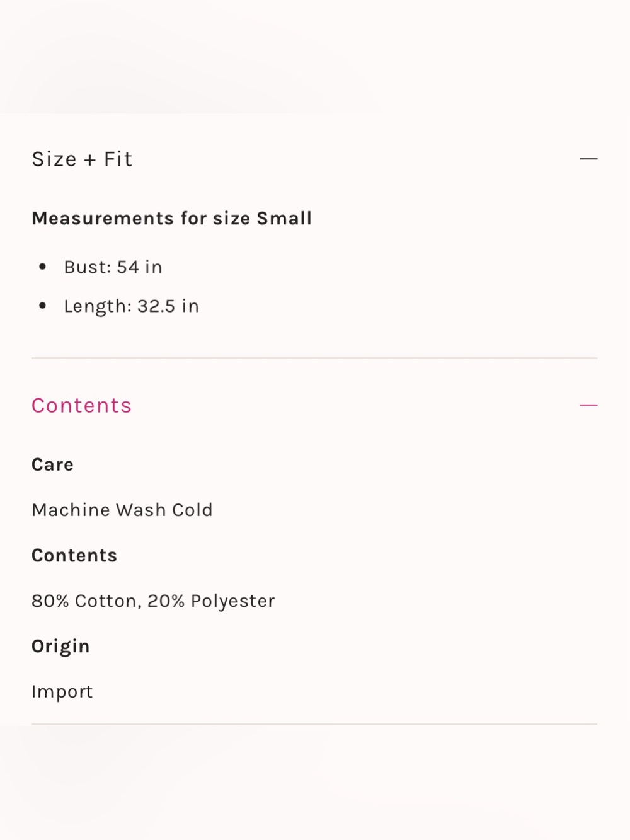Click the divider line below Length measurement
The height and width of the screenshot is (840, 630).
314,358
